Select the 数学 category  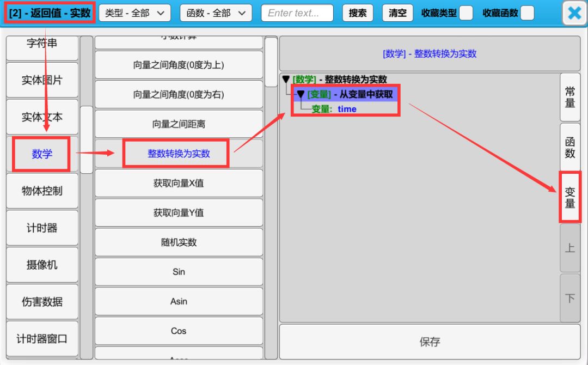tap(42, 154)
